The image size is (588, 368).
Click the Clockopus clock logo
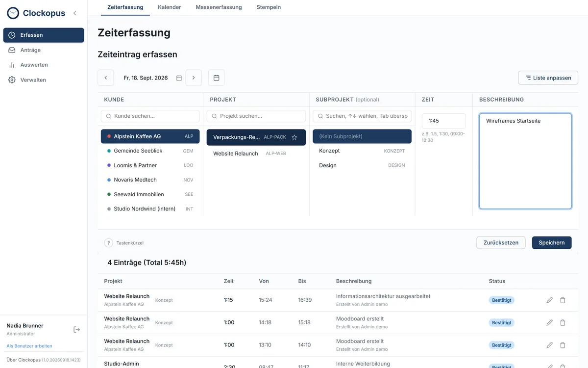coord(13,13)
